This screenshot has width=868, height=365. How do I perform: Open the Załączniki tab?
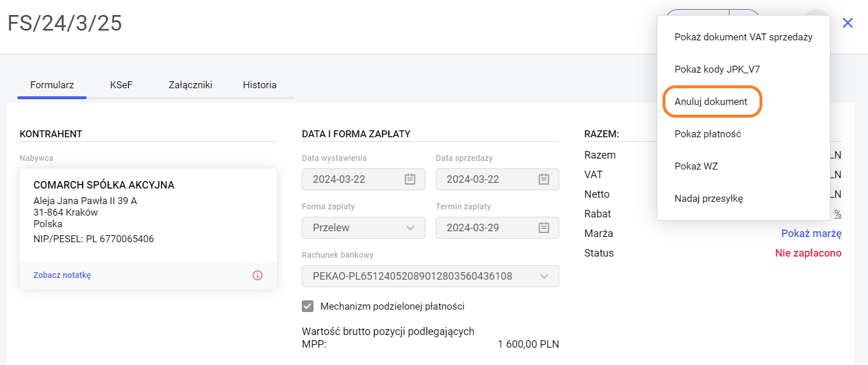pos(190,85)
